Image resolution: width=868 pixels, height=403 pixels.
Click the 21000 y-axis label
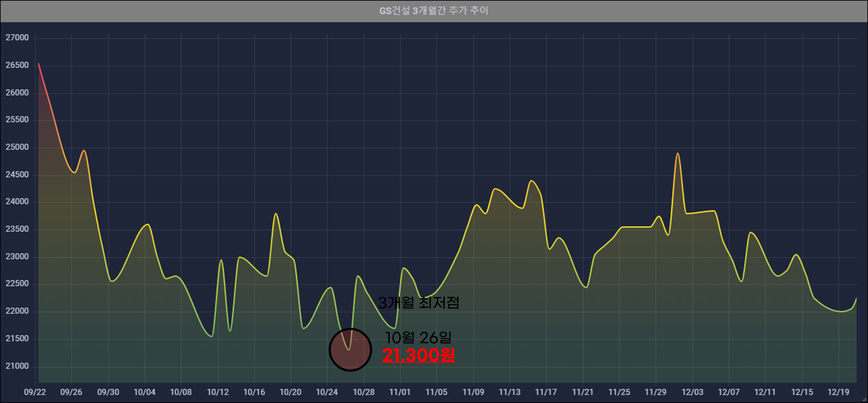coord(17,366)
